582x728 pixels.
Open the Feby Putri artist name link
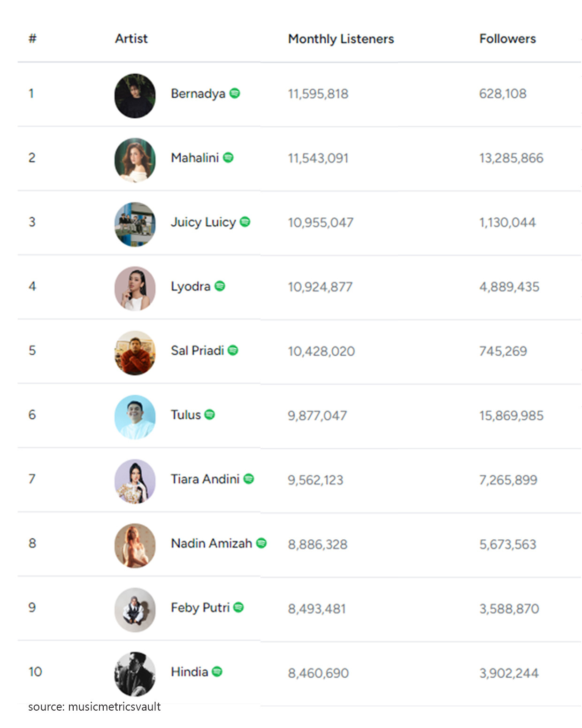(200, 607)
